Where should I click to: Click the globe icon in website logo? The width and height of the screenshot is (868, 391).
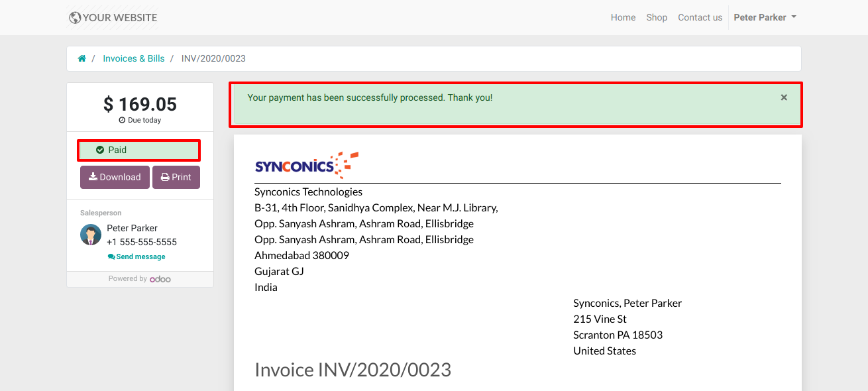pos(75,18)
